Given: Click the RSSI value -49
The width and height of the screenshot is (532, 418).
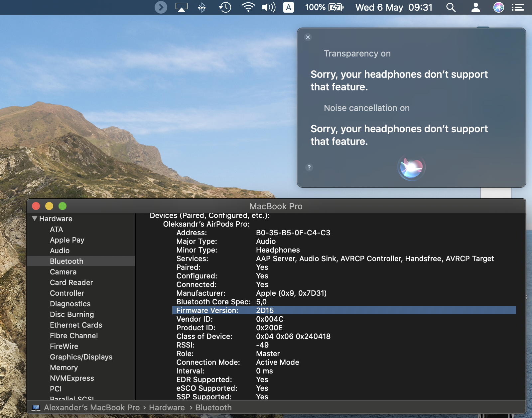Looking at the screenshot, I should (x=262, y=345).
